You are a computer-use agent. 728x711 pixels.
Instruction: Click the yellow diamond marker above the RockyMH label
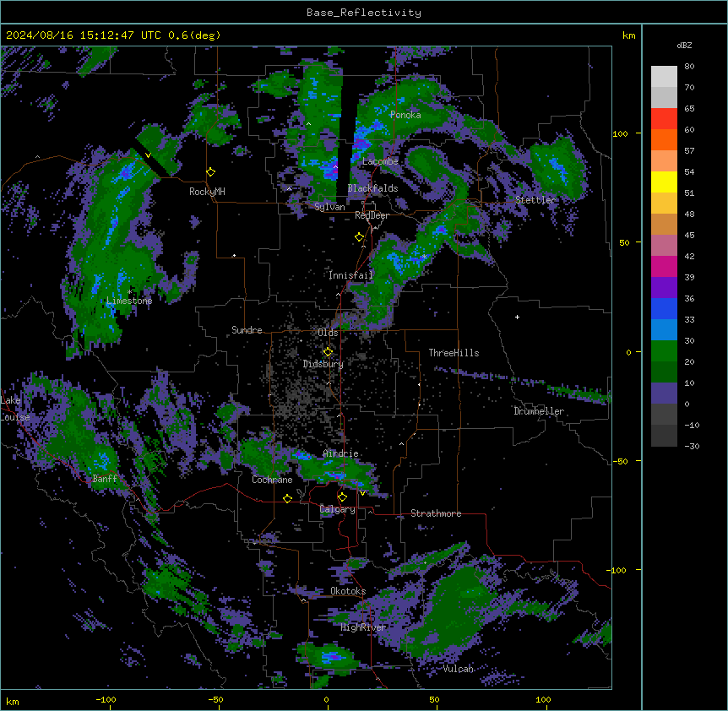pos(211,171)
